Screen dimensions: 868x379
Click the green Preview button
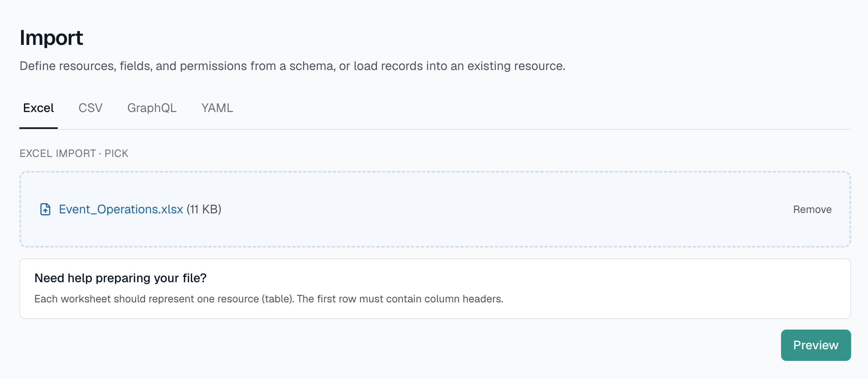click(816, 345)
